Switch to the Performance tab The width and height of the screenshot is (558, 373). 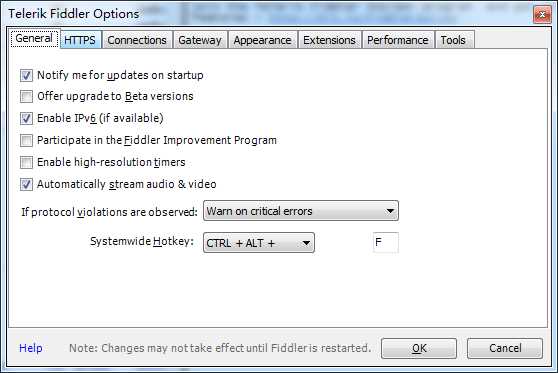pos(398,40)
